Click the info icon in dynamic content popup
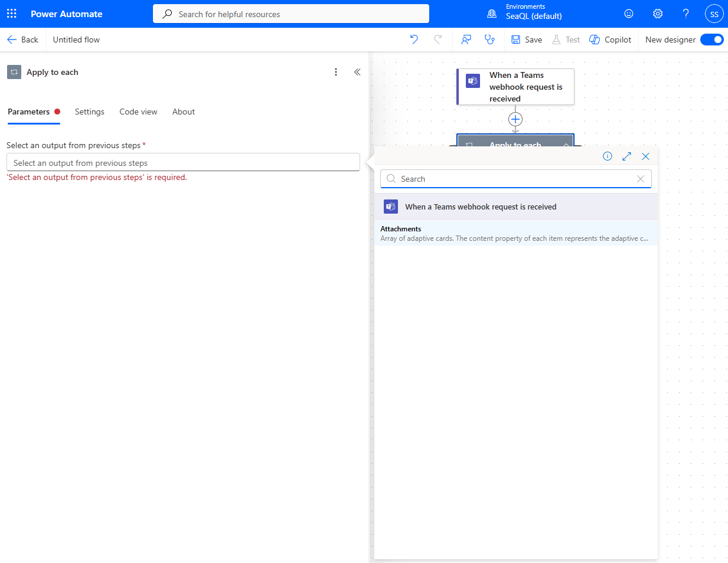Viewport: 728px width, 563px height. (x=608, y=156)
